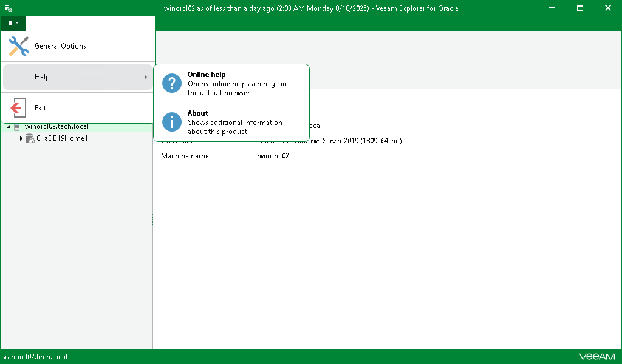Open the main menu dropdown arrow
Screen dimensions: 622x364
18,22
